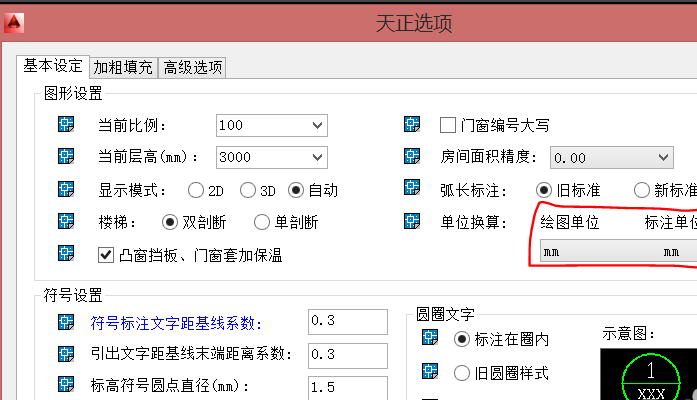The image size is (697, 400).
Task: Select 标注在圈内 radio button
Action: [462, 340]
